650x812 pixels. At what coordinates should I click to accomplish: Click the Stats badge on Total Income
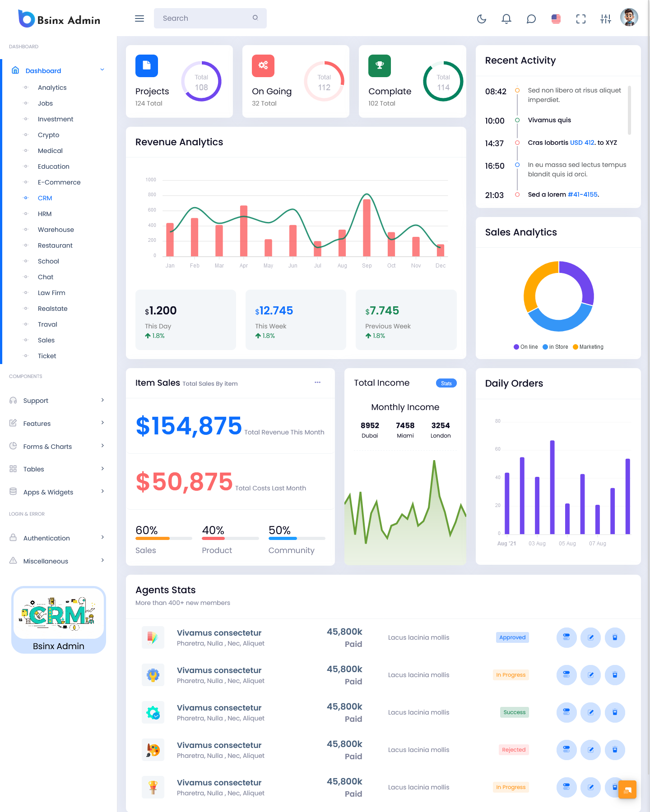pyautogui.click(x=446, y=383)
